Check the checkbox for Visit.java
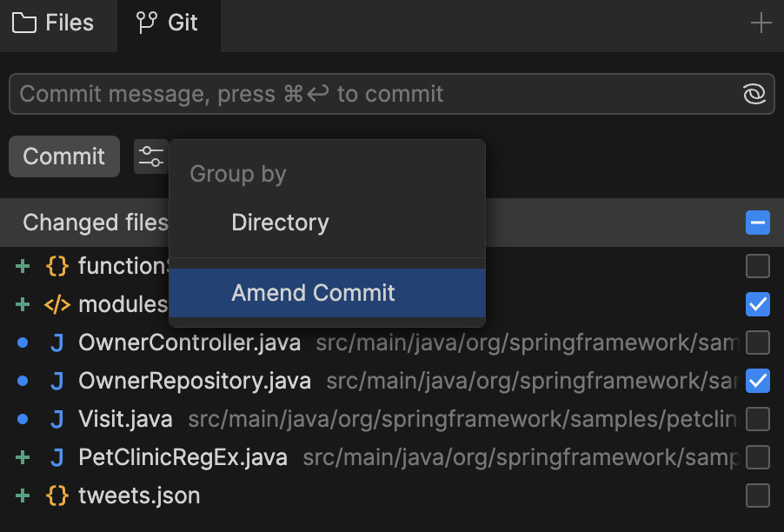The image size is (784, 532). click(758, 418)
